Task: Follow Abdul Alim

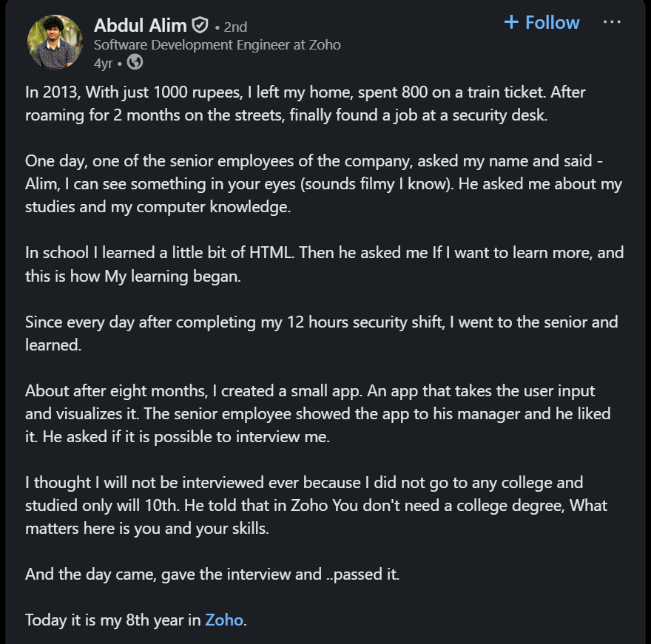Action: coord(552,22)
